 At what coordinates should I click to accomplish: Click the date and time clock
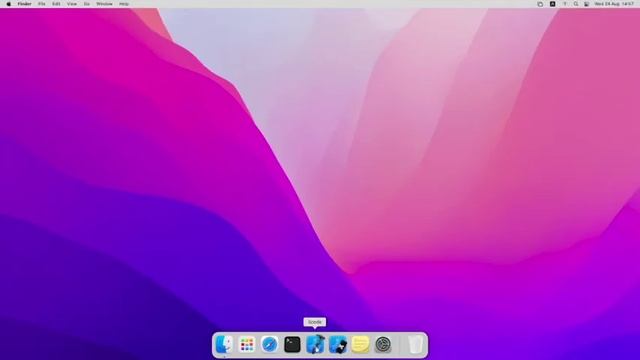[614, 4]
